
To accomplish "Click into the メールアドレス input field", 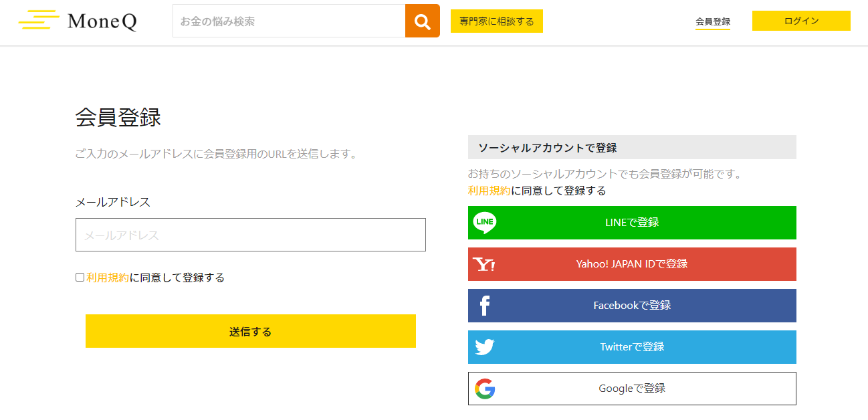I will 251,235.
